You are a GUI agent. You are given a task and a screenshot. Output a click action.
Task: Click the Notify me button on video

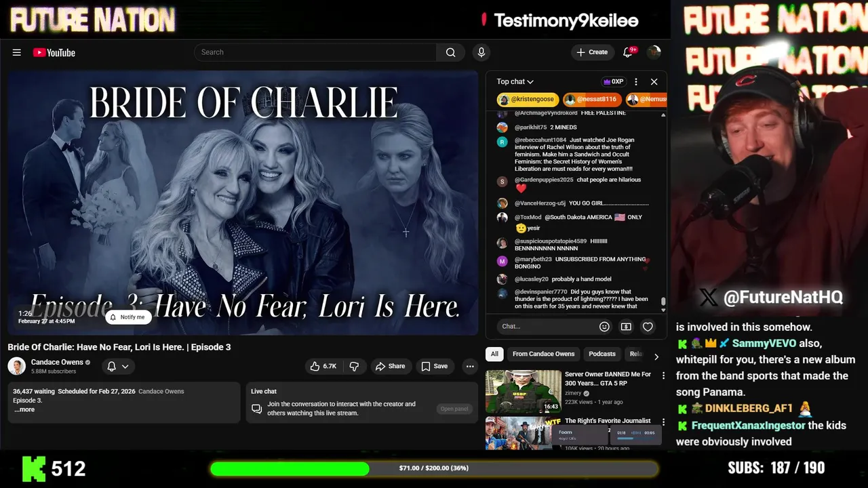(127, 317)
